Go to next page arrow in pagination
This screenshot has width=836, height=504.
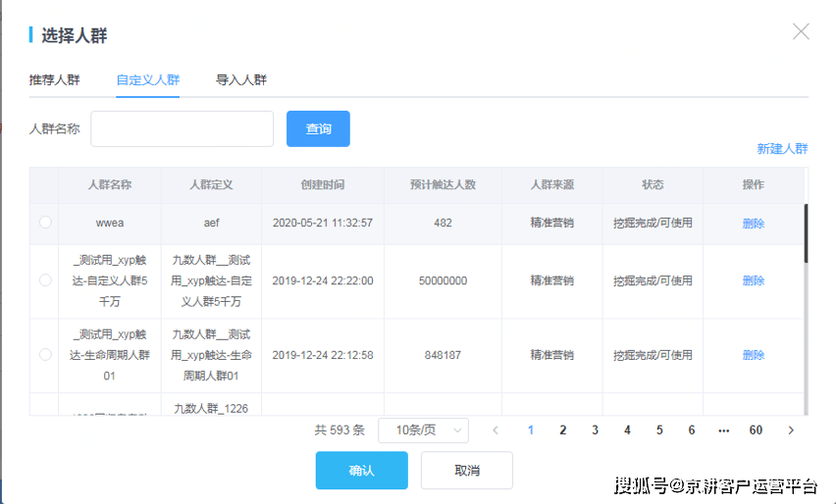pyautogui.click(x=791, y=430)
